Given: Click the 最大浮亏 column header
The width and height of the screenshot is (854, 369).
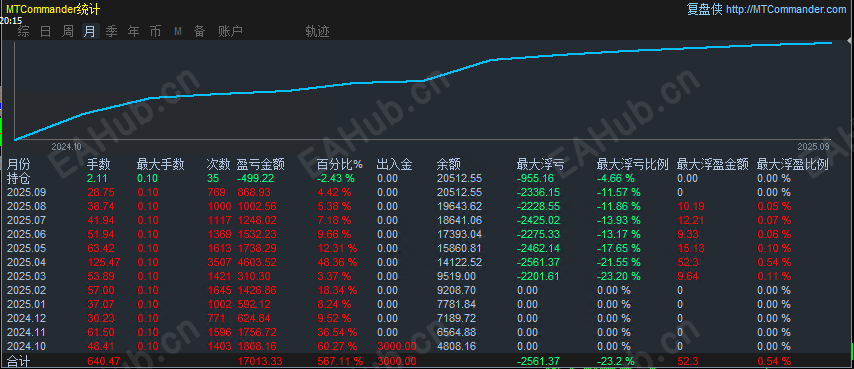Looking at the screenshot, I should click(540, 164).
